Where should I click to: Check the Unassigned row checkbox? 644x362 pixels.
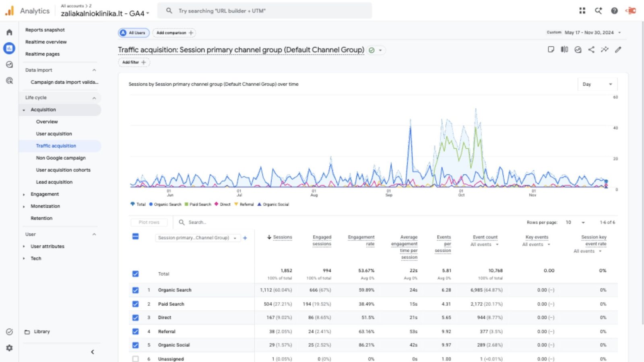coord(136,359)
